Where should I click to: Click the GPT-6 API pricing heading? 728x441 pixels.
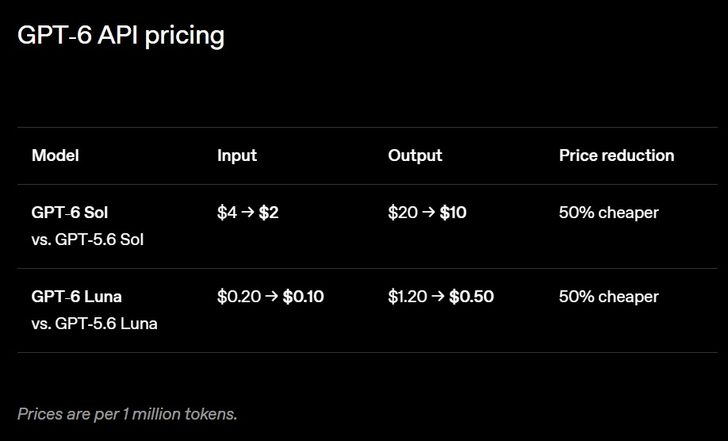121,36
